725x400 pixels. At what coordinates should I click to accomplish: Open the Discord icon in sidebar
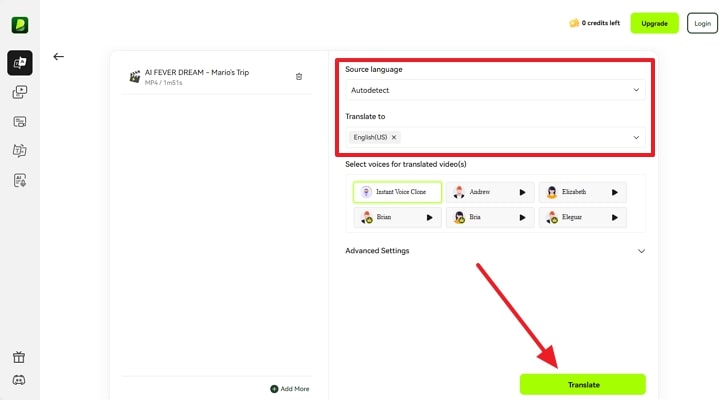point(19,380)
